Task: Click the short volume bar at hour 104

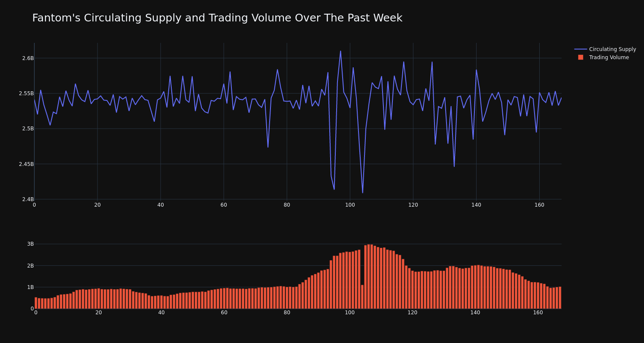Action: pos(362,297)
